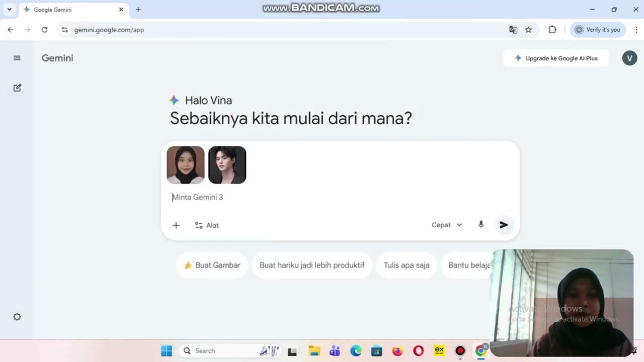This screenshot has width=644, height=362.
Task: Open the tab search dropdown arrow
Action: point(9,10)
